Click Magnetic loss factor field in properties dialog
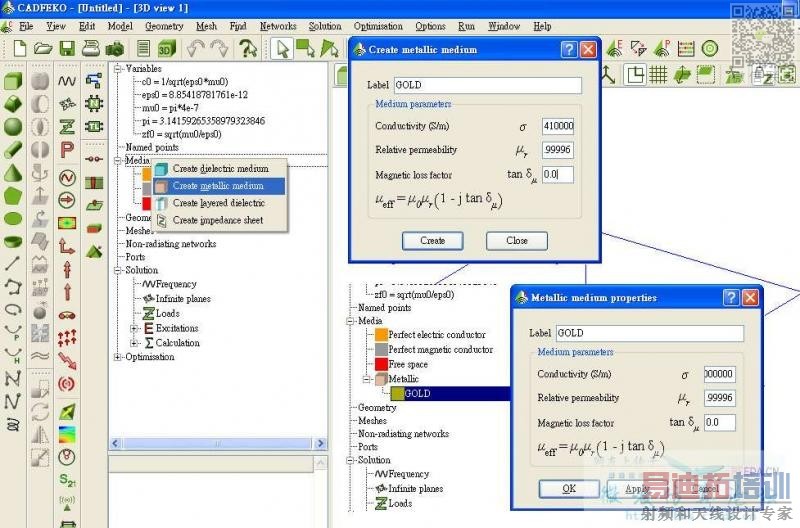Image resolution: width=800 pixels, height=528 pixels. 719,422
